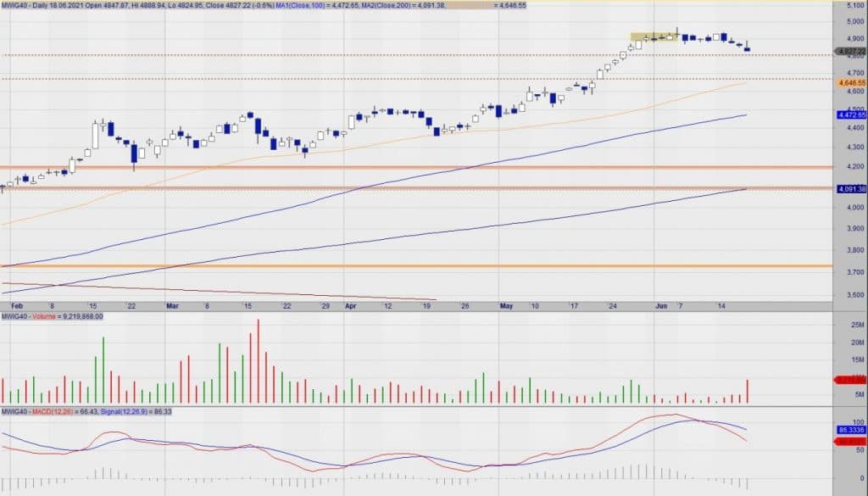Click the 4,827.22 last price tag
Viewport: 868px width, 496px height.
850,52
